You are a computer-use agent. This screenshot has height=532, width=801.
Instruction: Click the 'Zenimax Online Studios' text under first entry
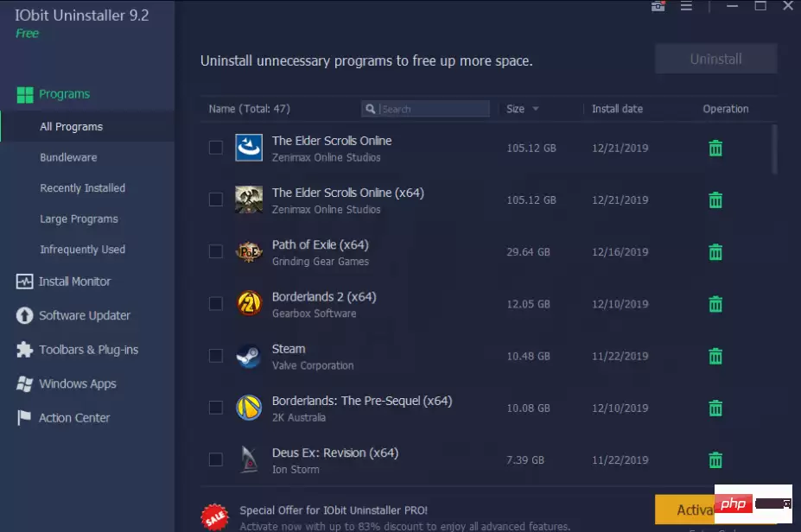[326, 158]
